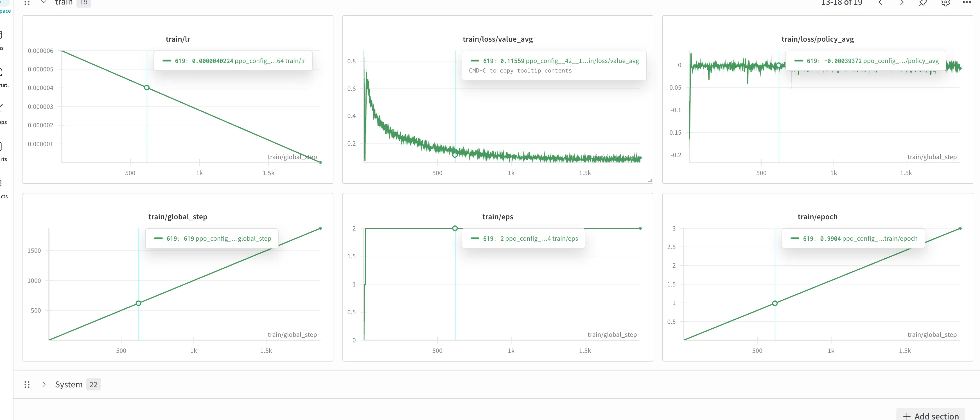Click resize handle of value_avg panel
Viewport: 980px width, 420px height.
click(650, 180)
